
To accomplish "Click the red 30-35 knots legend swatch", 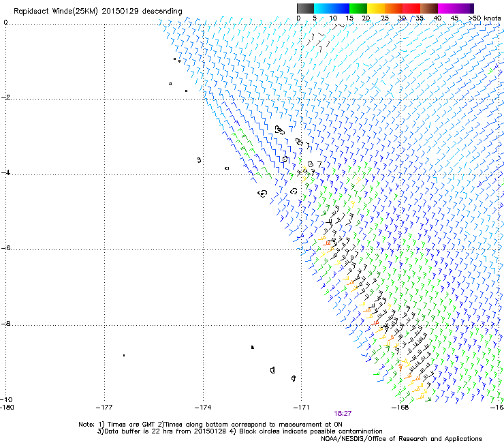I will 411,8.
